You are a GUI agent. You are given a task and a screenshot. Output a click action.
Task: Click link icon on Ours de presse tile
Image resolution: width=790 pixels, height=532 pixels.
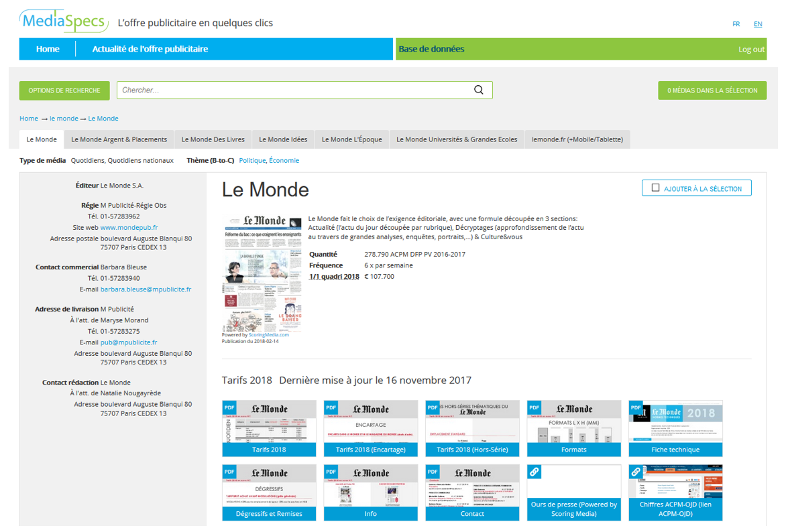tap(534, 472)
